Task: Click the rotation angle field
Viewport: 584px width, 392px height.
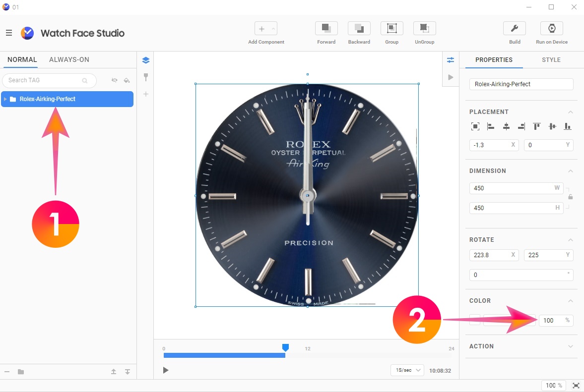Action: coord(521,275)
